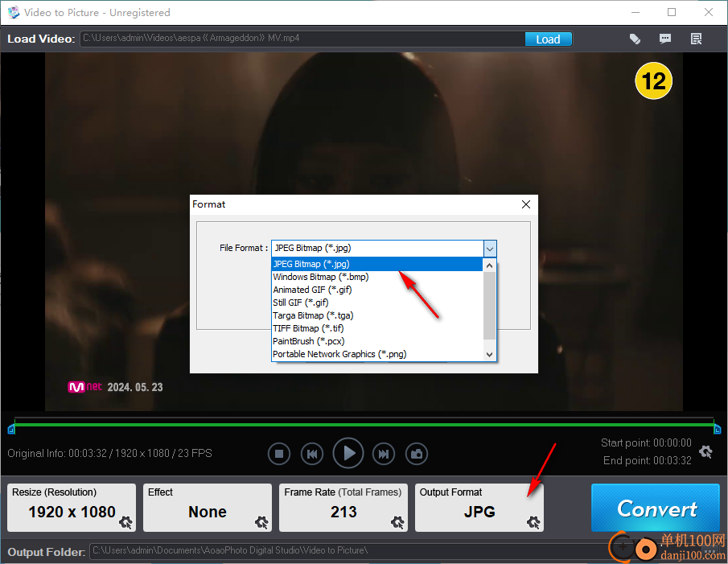Select Portable Network Graphics (*.png) option
Viewport: 728px width, 564px height.
point(377,355)
